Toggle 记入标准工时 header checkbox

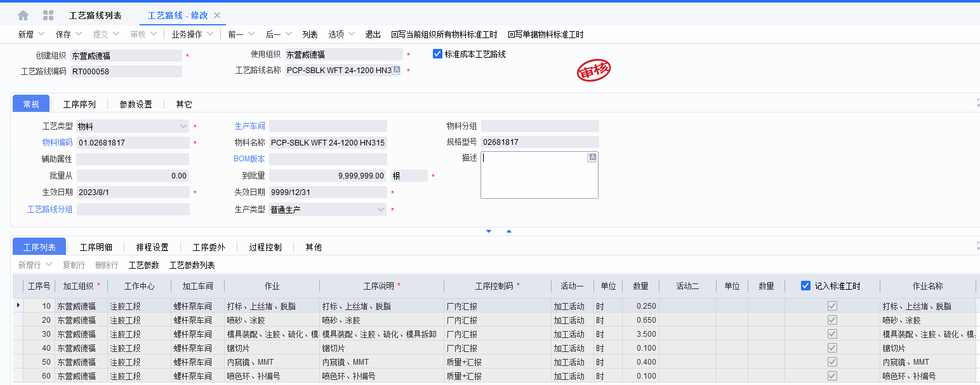tap(805, 286)
